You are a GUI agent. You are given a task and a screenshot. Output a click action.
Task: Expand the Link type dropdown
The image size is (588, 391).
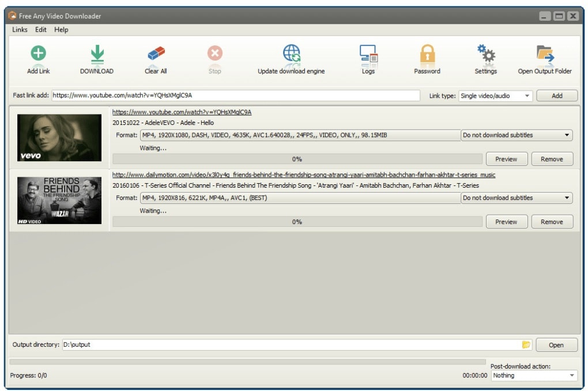(495, 96)
